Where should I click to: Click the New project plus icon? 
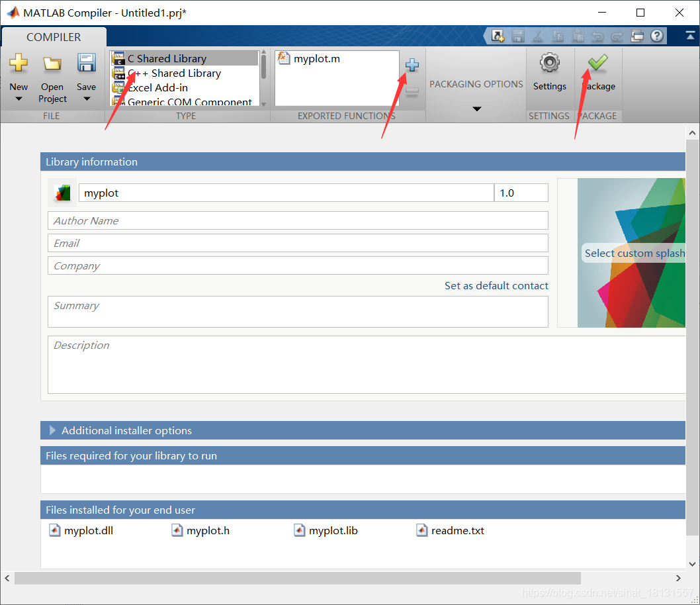19,63
